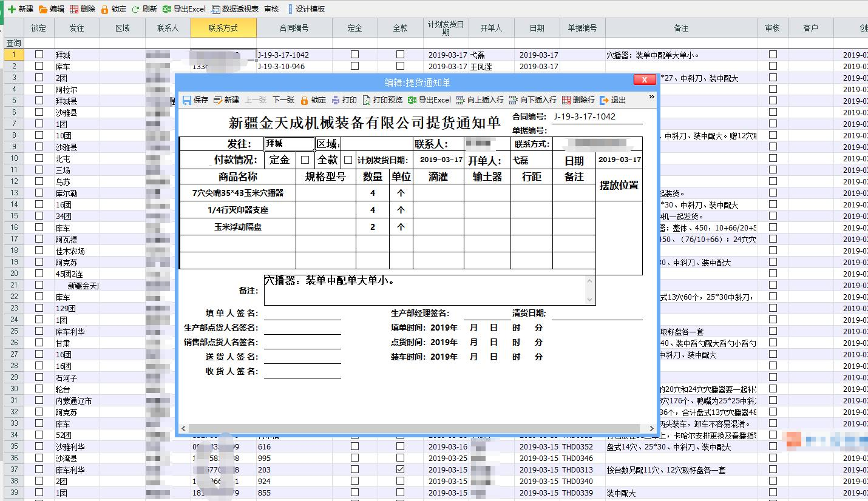Image resolution: width=868 pixels, height=501 pixels.
Task: Select product row 1/4行灭印器支座
Action: 238,210
